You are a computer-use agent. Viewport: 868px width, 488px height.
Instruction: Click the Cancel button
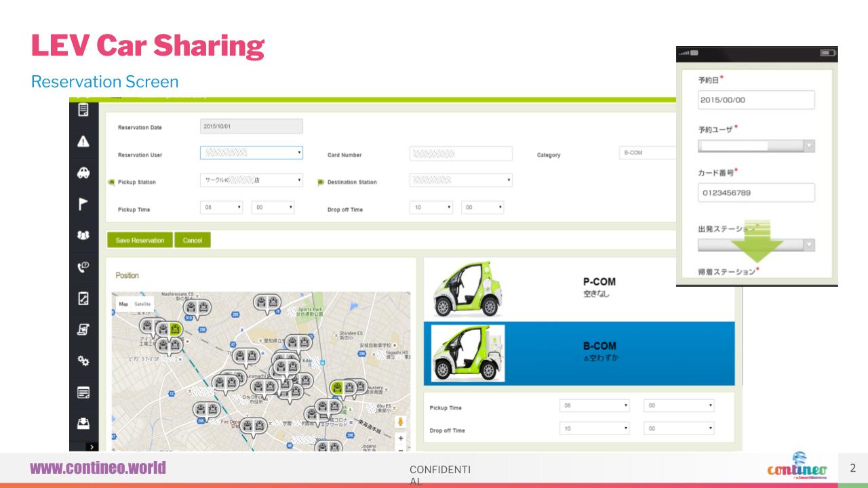[193, 240]
